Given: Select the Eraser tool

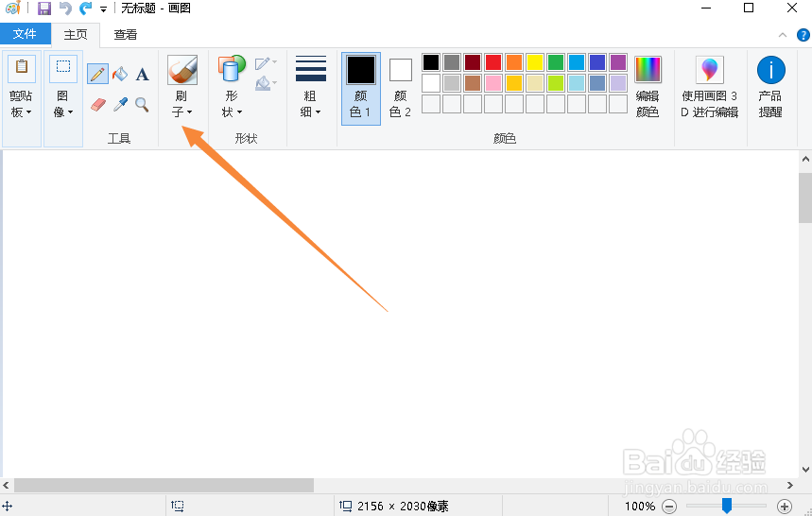Looking at the screenshot, I should point(98,105).
